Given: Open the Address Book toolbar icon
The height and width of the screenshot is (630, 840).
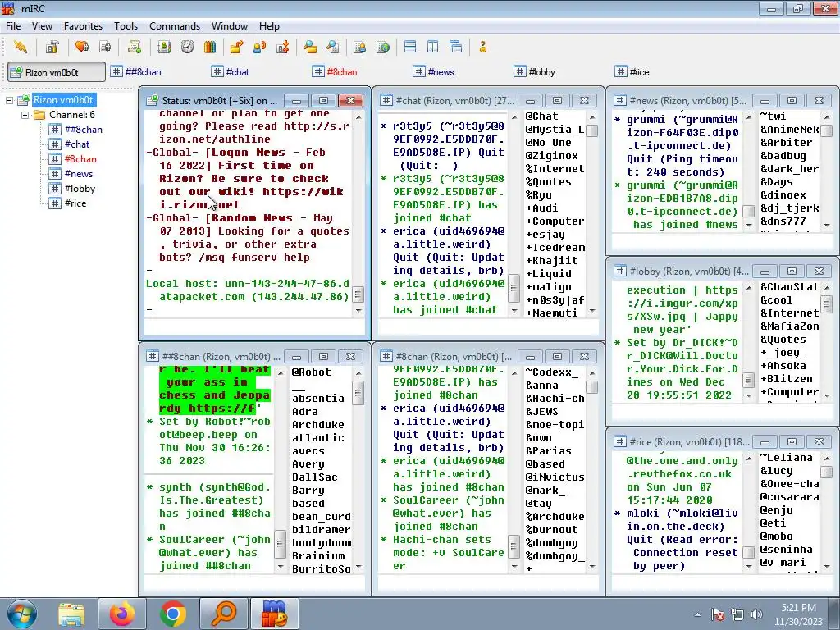Looking at the screenshot, I should (164, 47).
